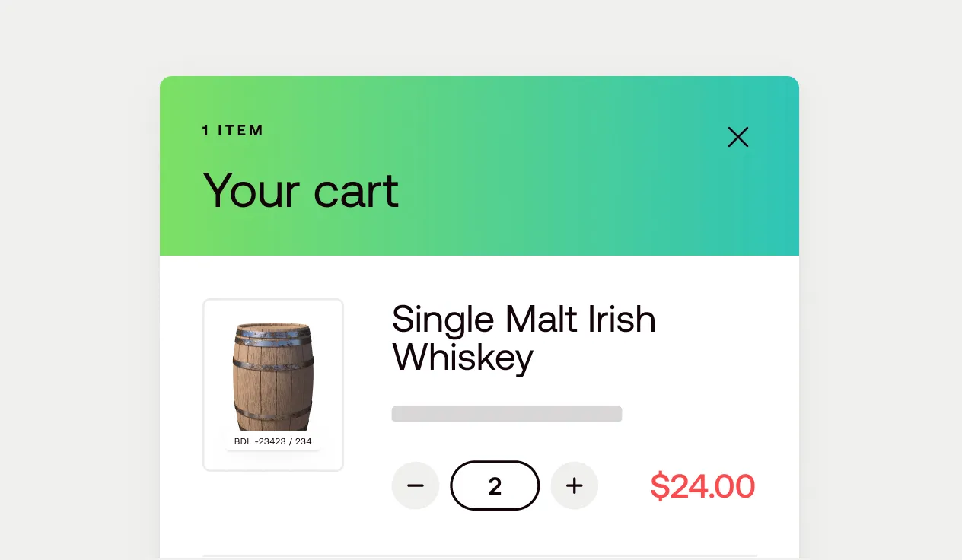The height and width of the screenshot is (560, 962).
Task: Click inside the rounded quantity pill
Action: 495,485
